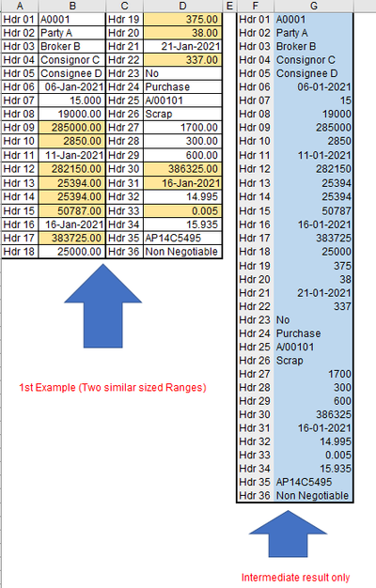Select 383725 cell in column G
Screen dimensions: 376x588
(313, 239)
